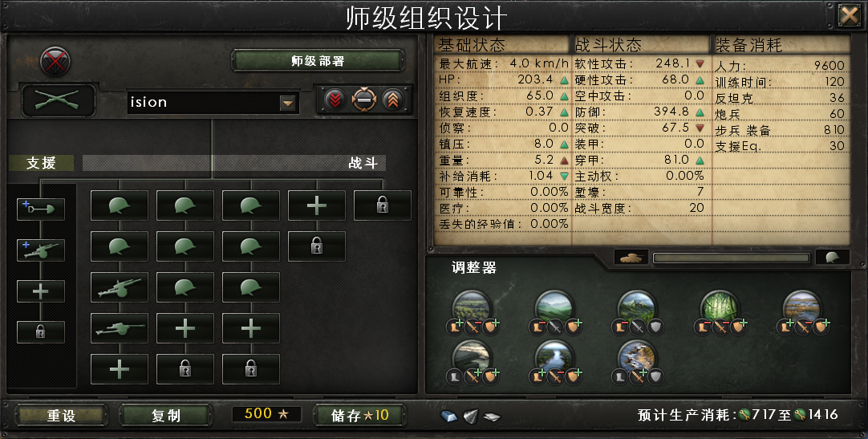868x439 pixels.
Task: Select the support artillery company slot
Action: coord(40,250)
